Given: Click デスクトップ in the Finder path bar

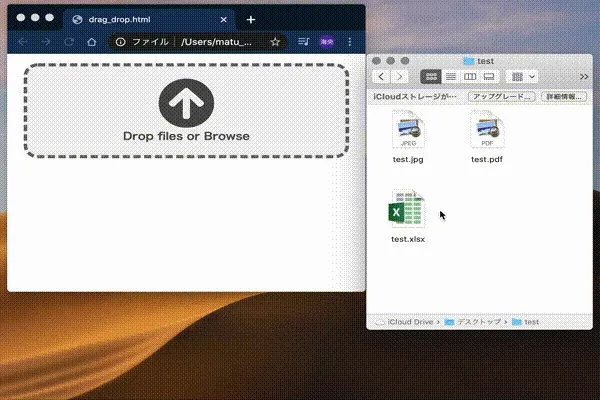Looking at the screenshot, I should point(480,322).
